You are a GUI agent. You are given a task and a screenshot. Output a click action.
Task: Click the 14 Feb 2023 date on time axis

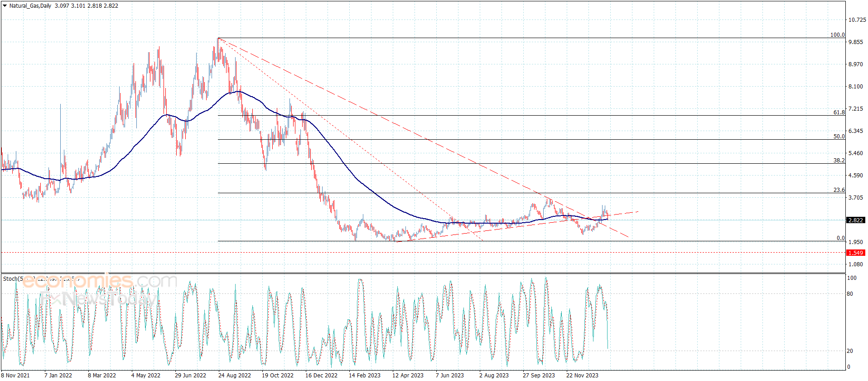point(364,375)
